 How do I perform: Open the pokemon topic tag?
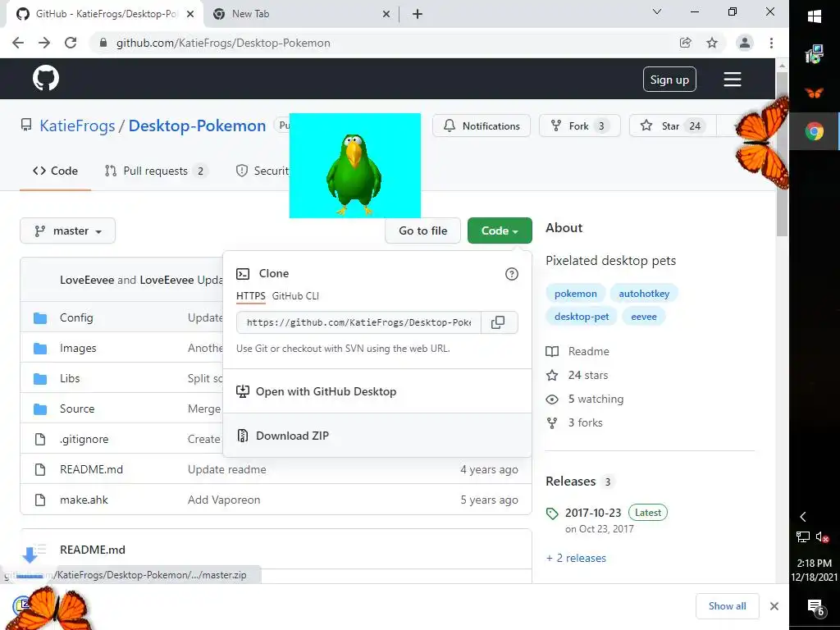pyautogui.click(x=575, y=294)
